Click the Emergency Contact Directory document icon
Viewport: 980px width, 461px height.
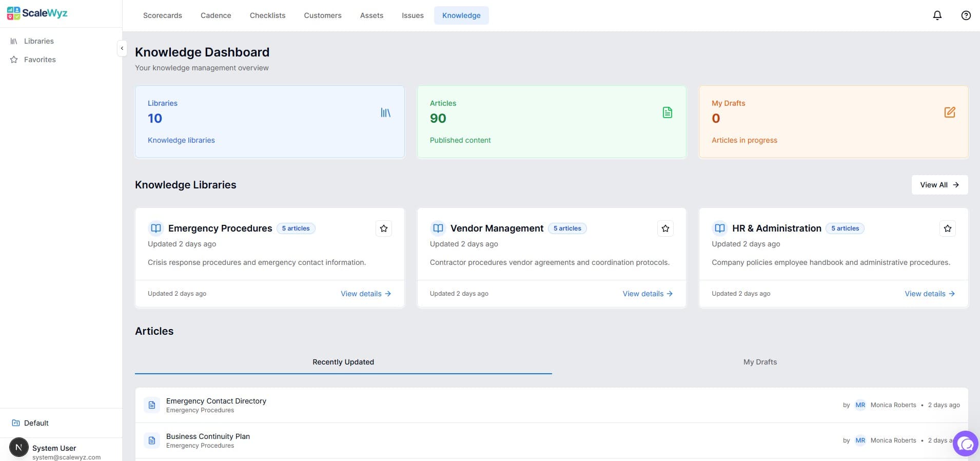pos(152,405)
